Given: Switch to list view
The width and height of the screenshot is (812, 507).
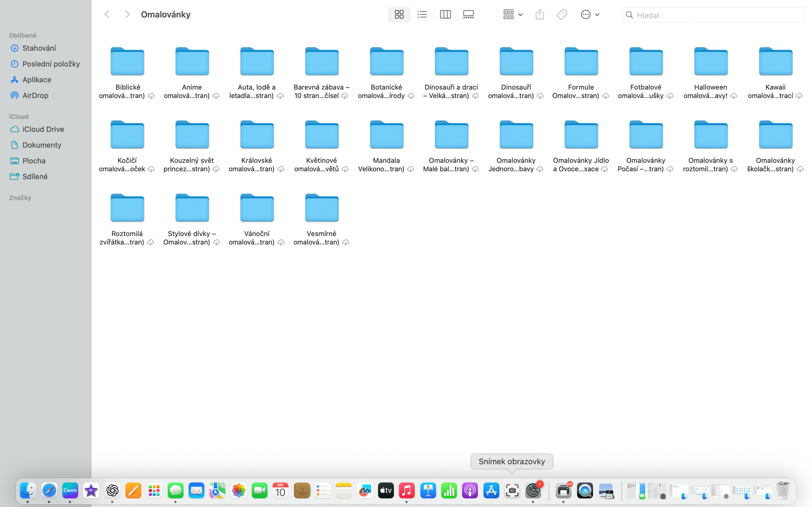Looking at the screenshot, I should (422, 15).
